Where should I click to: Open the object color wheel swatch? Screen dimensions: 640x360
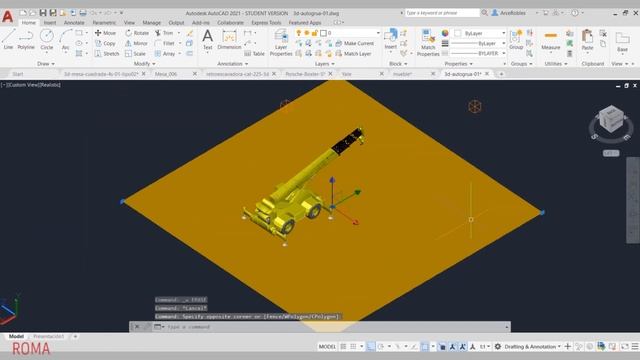tap(445, 33)
